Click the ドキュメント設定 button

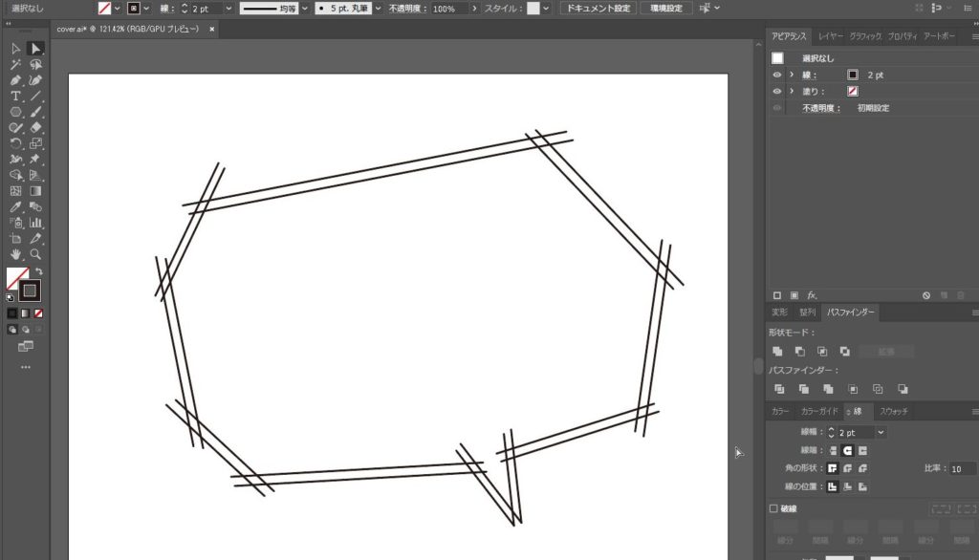[598, 8]
